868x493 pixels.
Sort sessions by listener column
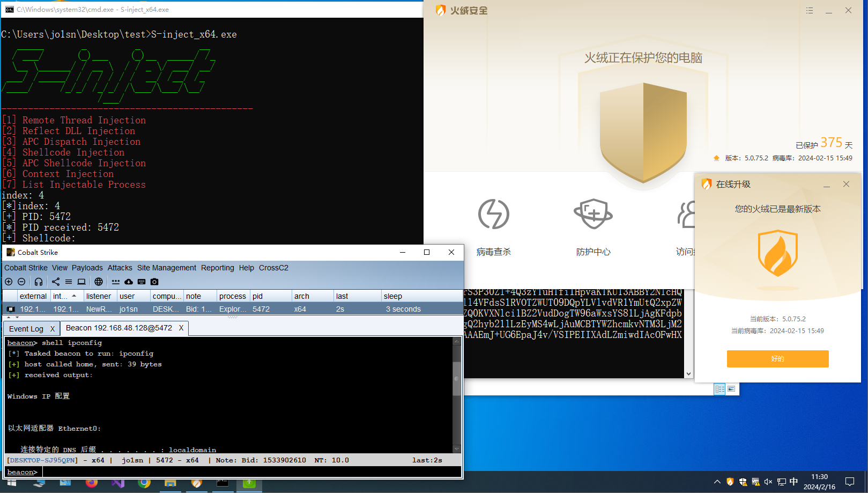[100, 296]
